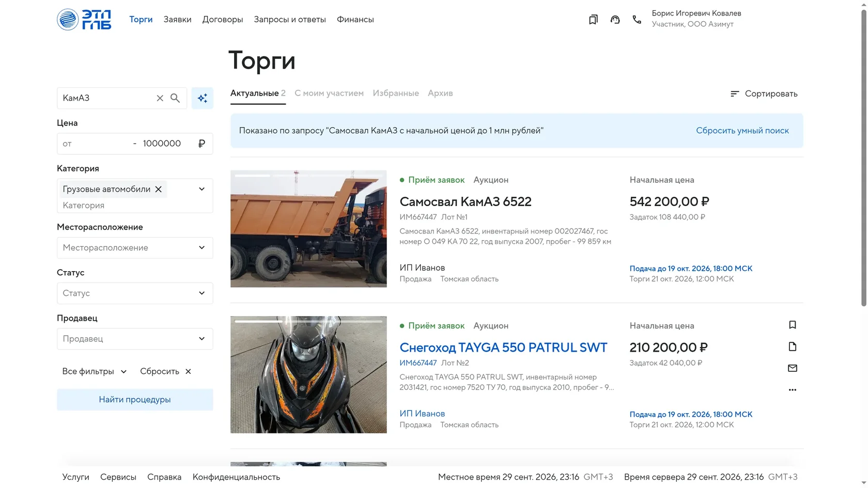Click the ИП Иванов seller link on Снегоход lot
The width and height of the screenshot is (868, 488).
(422, 414)
